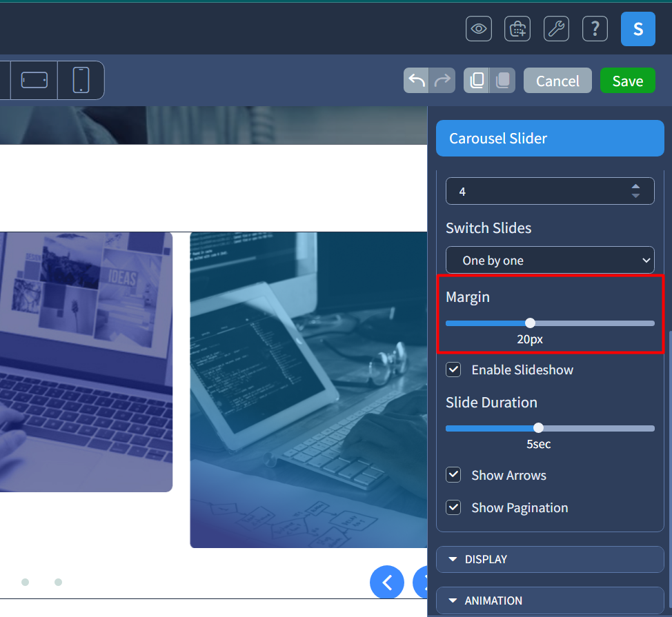Open help via the question mark icon
672x617 pixels.
point(595,28)
